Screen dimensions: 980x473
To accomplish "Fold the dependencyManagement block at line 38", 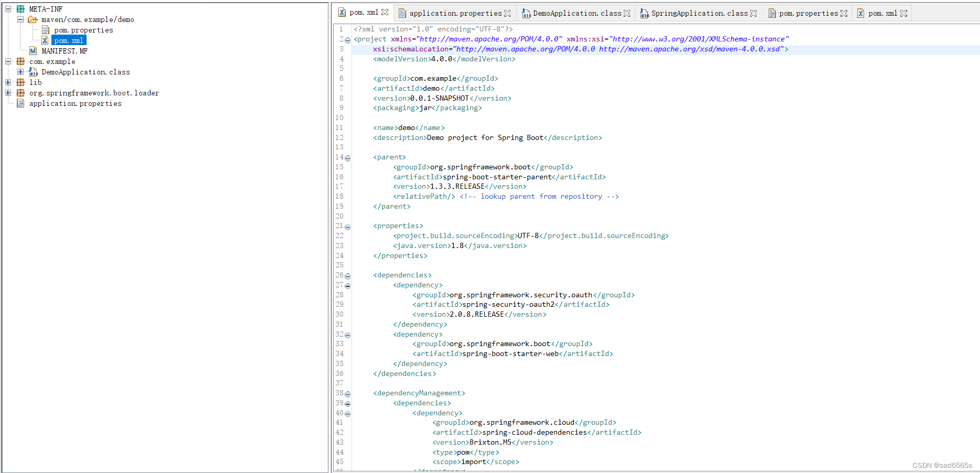I will click(x=348, y=394).
